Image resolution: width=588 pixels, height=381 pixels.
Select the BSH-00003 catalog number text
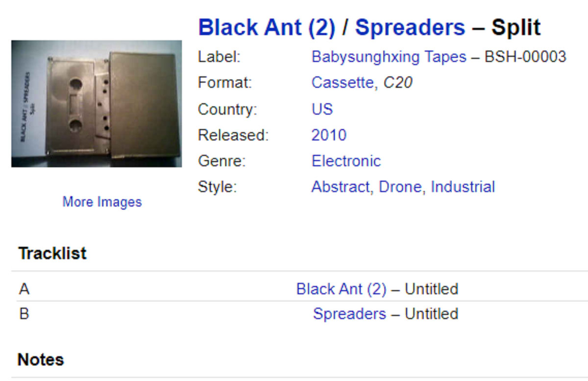tap(525, 57)
